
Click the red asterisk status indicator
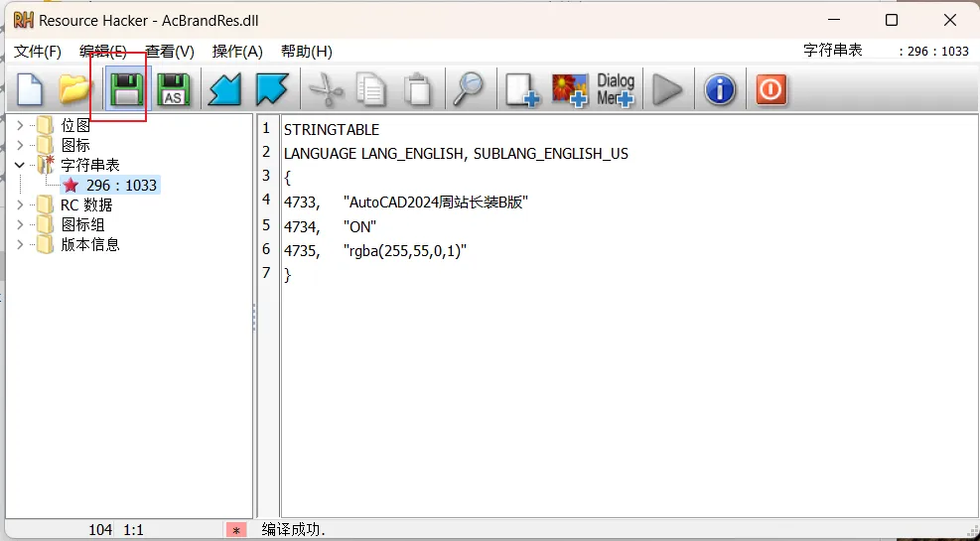[x=235, y=531]
